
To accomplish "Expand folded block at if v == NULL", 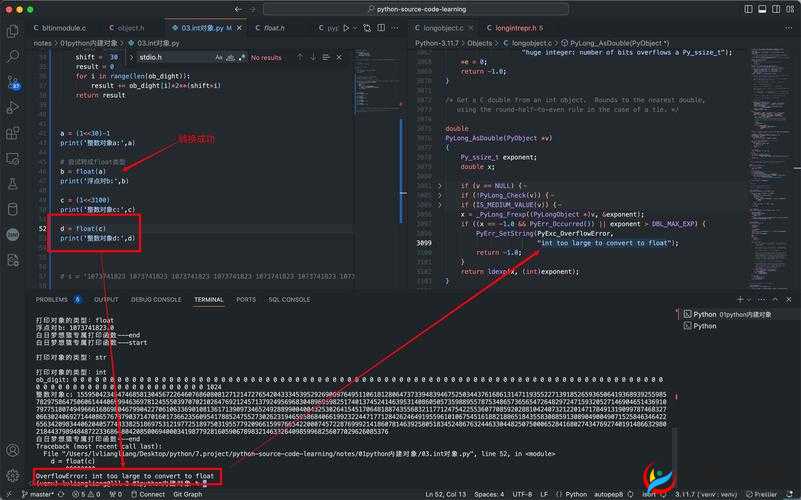I will (441, 186).
